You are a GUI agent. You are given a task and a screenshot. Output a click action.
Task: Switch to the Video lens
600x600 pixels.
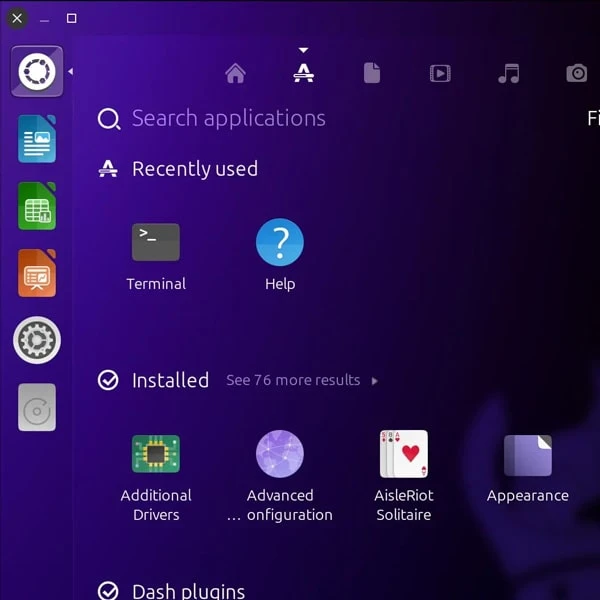(x=440, y=73)
